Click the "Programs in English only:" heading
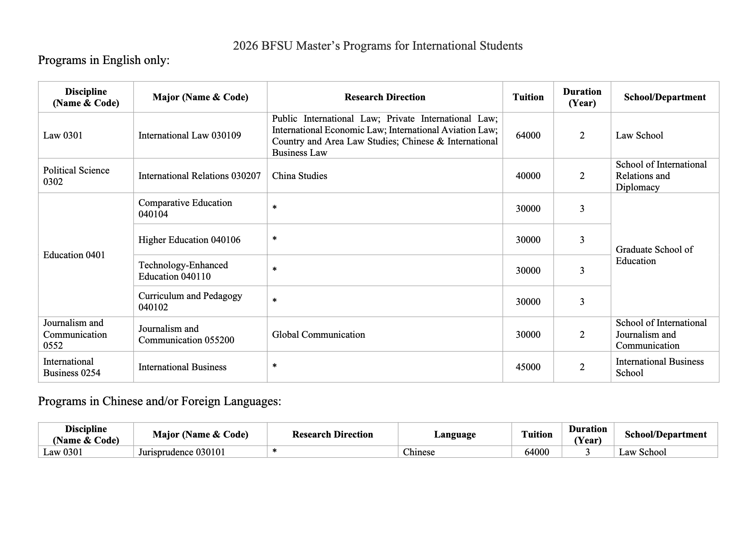This screenshot has height=534, width=756. click(104, 60)
